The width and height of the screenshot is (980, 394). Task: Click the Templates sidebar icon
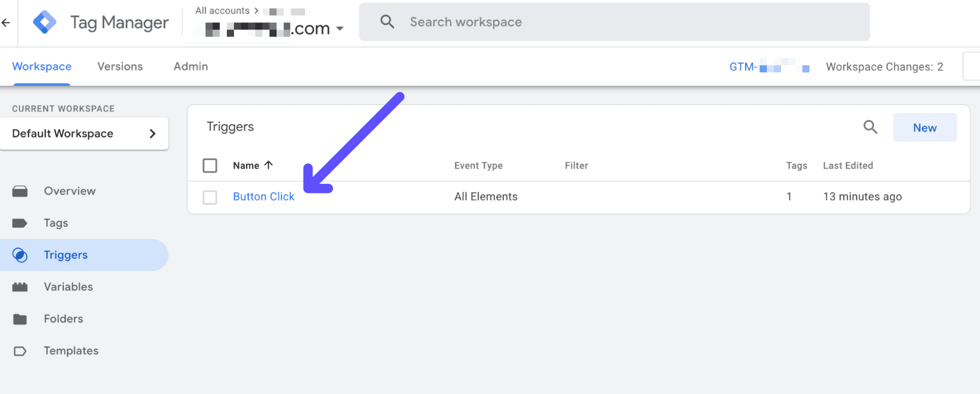[x=20, y=351]
